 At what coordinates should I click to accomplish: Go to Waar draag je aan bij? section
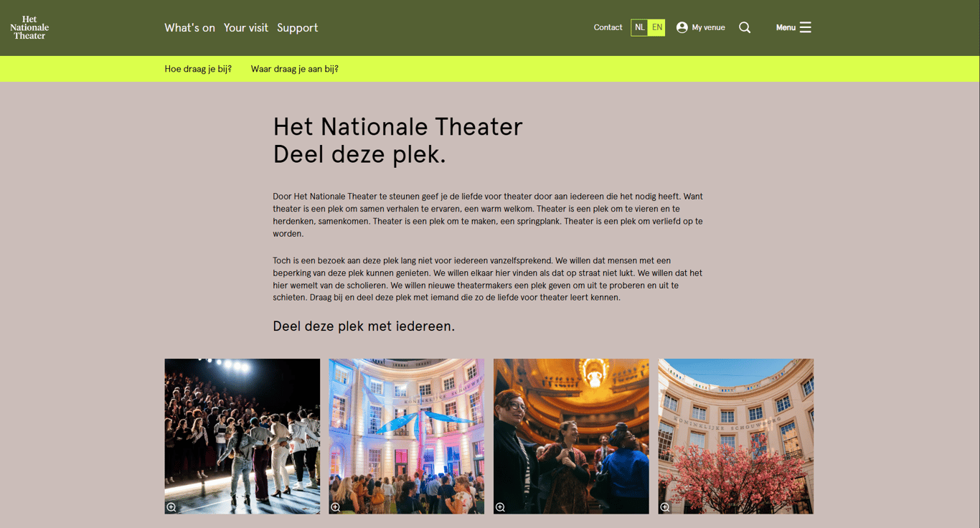point(295,69)
